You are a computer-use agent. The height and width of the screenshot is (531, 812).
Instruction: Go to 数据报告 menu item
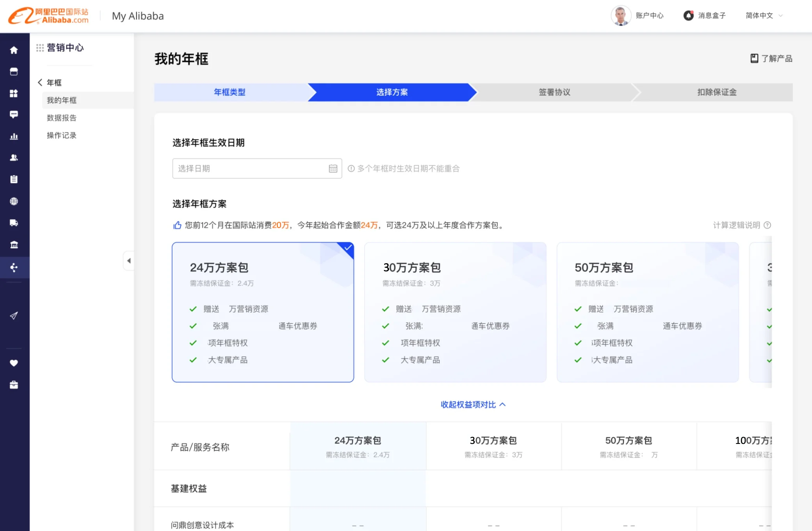pos(62,118)
